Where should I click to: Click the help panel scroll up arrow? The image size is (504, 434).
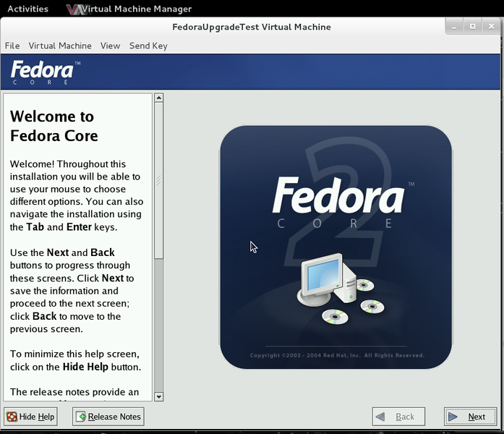159,98
